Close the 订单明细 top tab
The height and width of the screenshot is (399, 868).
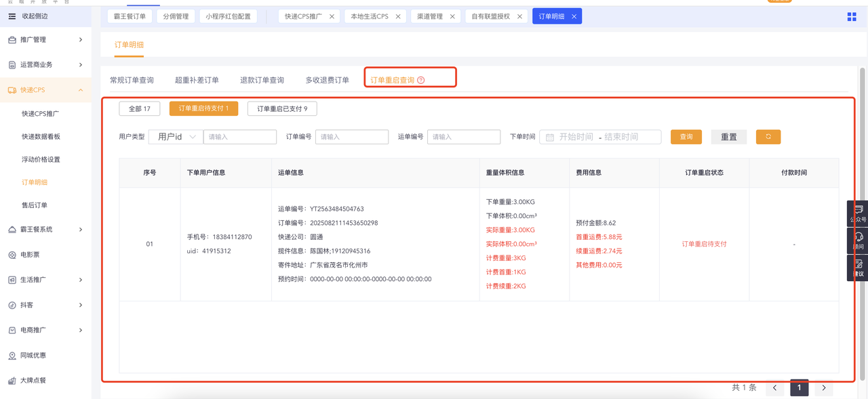coord(574,17)
